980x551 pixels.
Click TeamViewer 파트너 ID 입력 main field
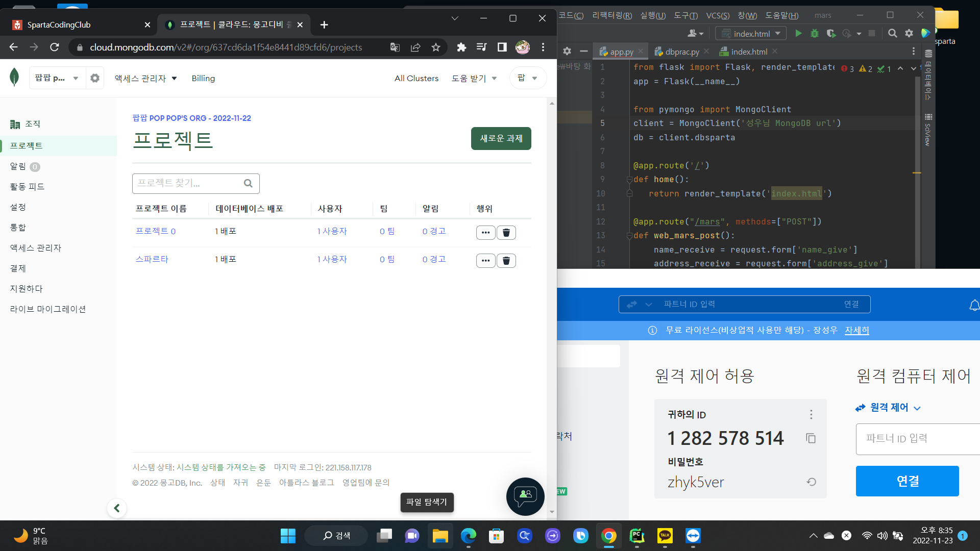pyautogui.click(x=918, y=439)
